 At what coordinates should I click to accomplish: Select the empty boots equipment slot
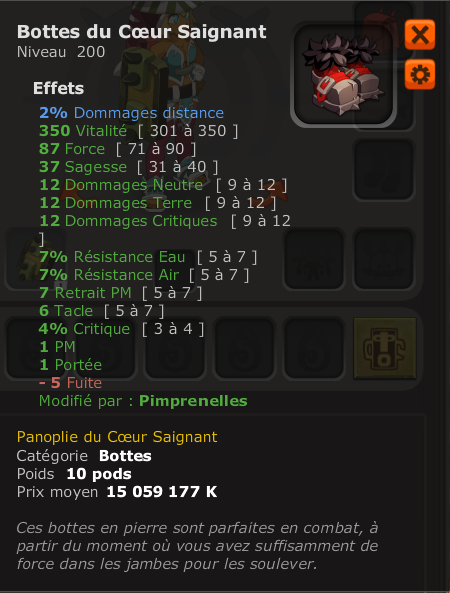pos(383,169)
